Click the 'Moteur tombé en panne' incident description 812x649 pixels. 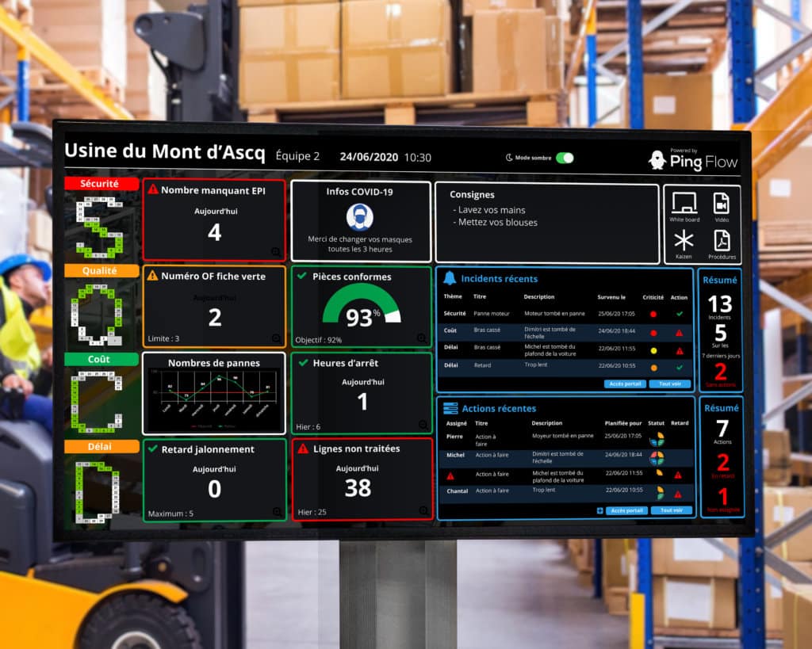point(554,314)
